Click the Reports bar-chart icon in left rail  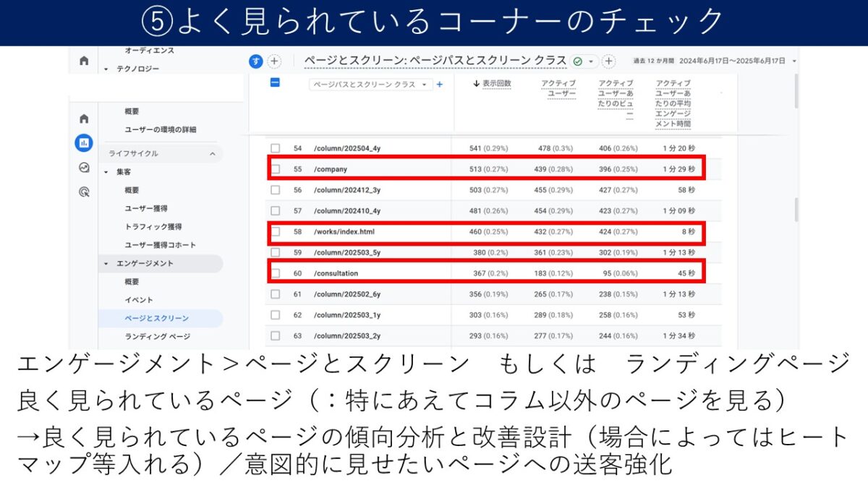pos(84,143)
